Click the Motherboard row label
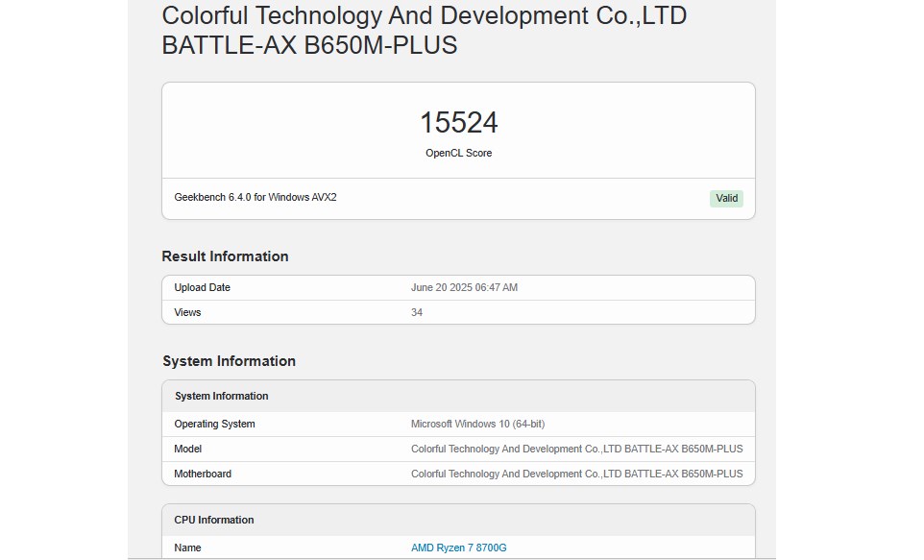 [x=203, y=474]
